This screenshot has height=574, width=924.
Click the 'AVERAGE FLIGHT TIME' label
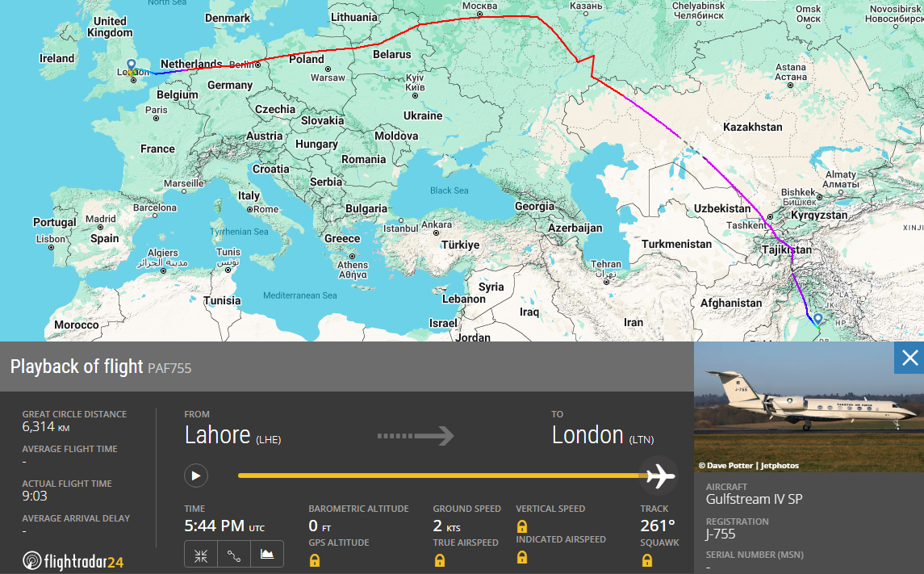69,449
